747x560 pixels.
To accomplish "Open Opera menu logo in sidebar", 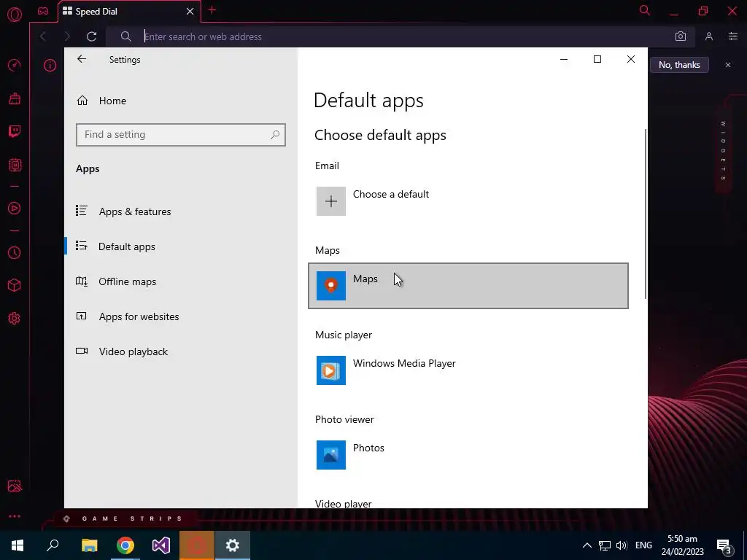I will click(15, 15).
